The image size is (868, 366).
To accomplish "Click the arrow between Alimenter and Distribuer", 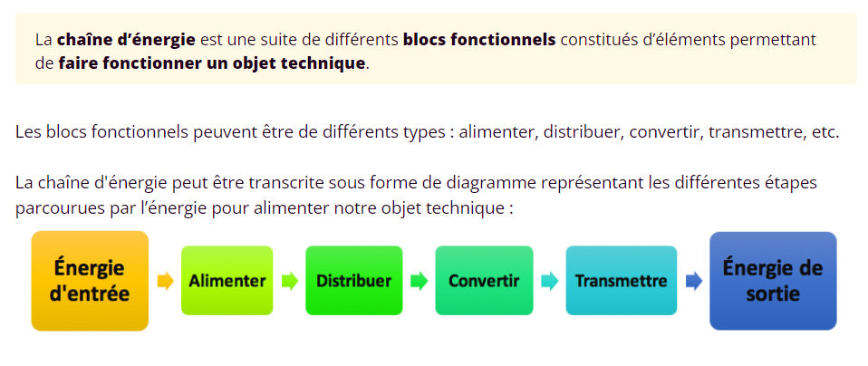I will point(289,281).
